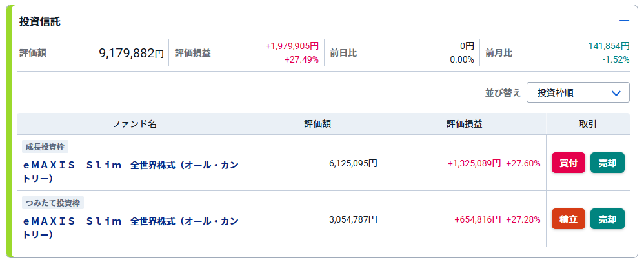Click the total 9,179,882円 valuation amount
The height and width of the screenshot is (262, 644).
click(x=131, y=54)
